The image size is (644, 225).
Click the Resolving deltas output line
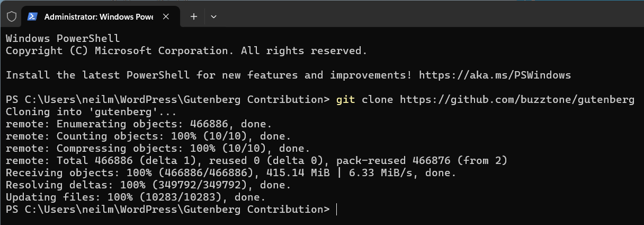[148, 185]
